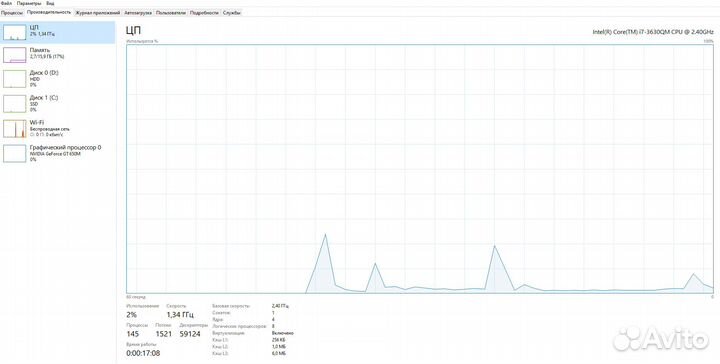The width and height of the screenshot is (720, 364).
Task: Select the Производительность tab
Action: (49, 12)
